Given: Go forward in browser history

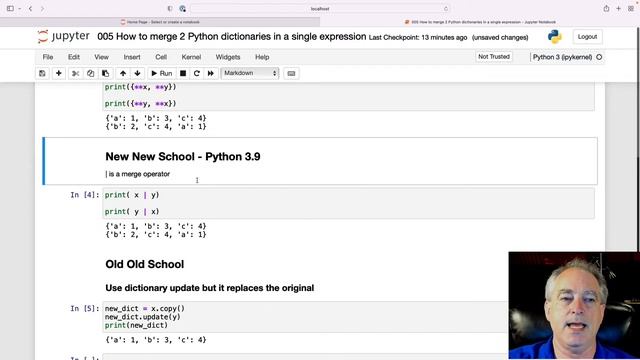Looking at the screenshot, I should (42, 9).
